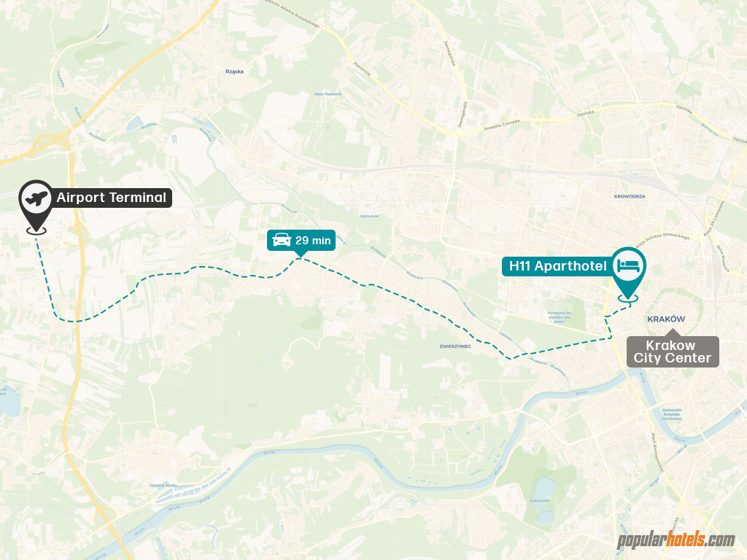The image size is (747, 560).
Task: Click the Krakow City Center label
Action: point(672,352)
